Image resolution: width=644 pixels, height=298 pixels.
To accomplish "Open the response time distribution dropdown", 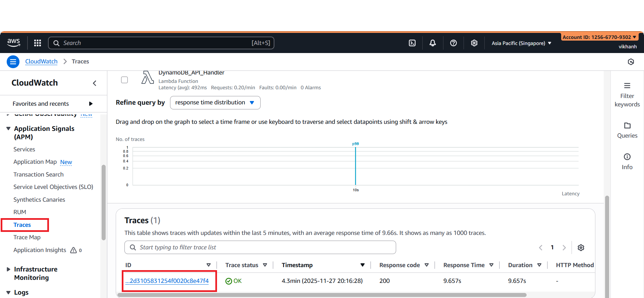I will tap(215, 103).
